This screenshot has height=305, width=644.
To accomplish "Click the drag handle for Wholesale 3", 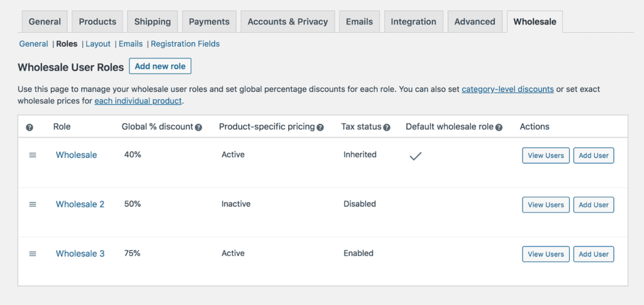I will [33, 253].
